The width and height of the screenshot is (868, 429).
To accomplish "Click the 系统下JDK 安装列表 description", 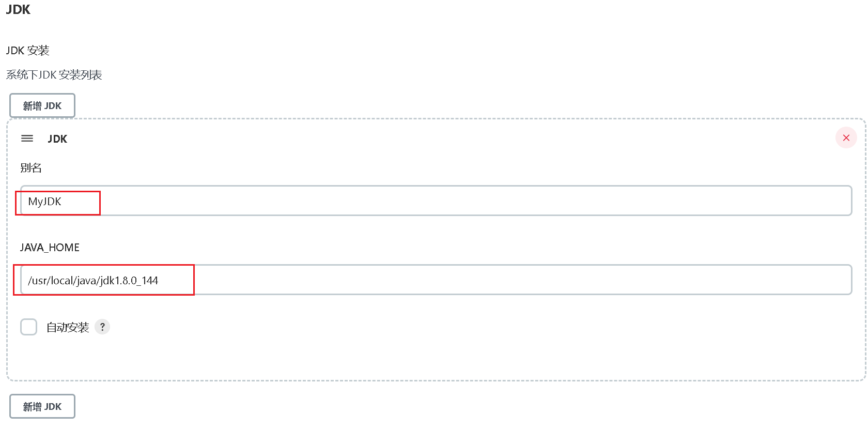I will click(x=54, y=74).
